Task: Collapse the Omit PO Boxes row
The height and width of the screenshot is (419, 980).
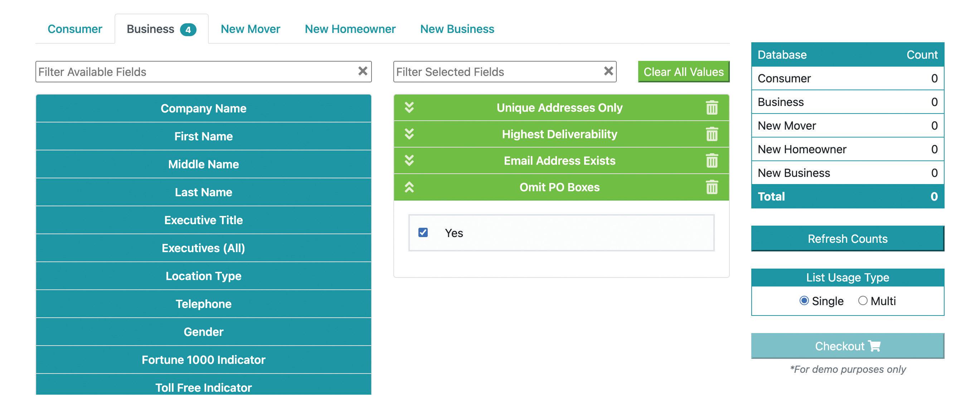Action: pos(409,187)
